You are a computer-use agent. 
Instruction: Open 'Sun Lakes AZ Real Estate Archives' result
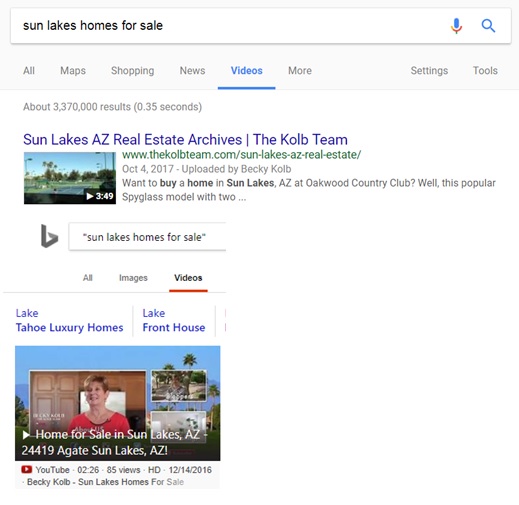click(185, 139)
